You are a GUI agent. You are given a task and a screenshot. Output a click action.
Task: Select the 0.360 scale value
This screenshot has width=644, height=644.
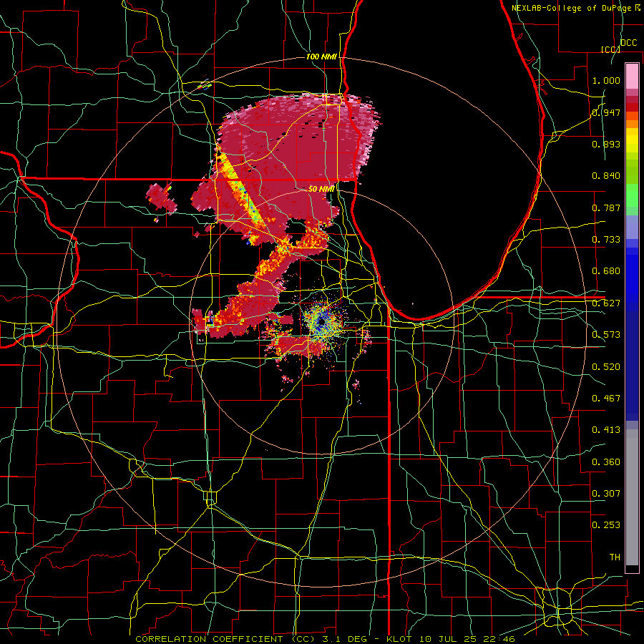point(606,462)
